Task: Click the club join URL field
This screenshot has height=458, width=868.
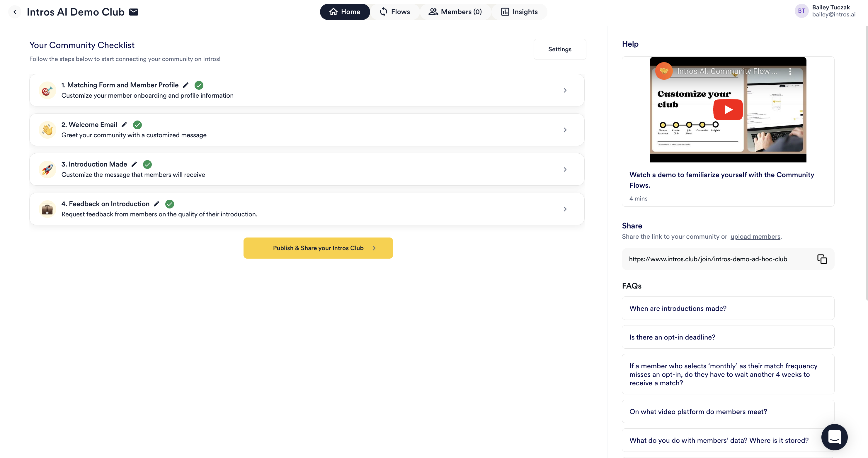Action: [x=728, y=259]
